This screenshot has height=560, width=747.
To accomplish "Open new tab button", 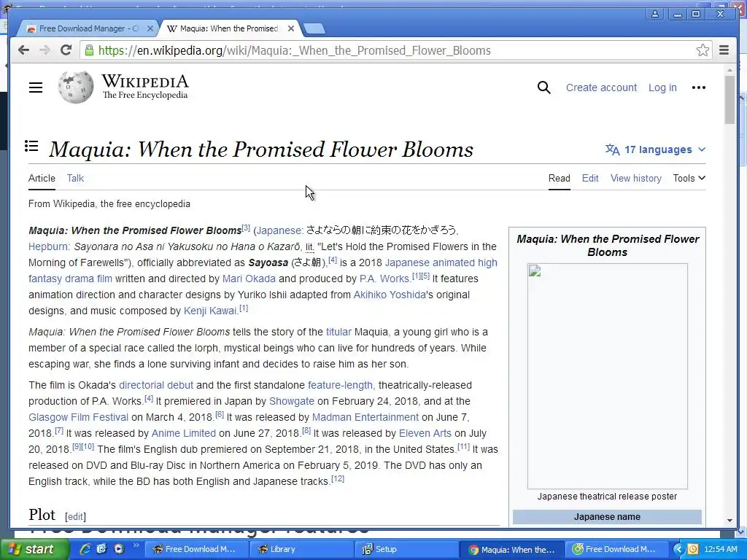I will pyautogui.click(x=314, y=28).
